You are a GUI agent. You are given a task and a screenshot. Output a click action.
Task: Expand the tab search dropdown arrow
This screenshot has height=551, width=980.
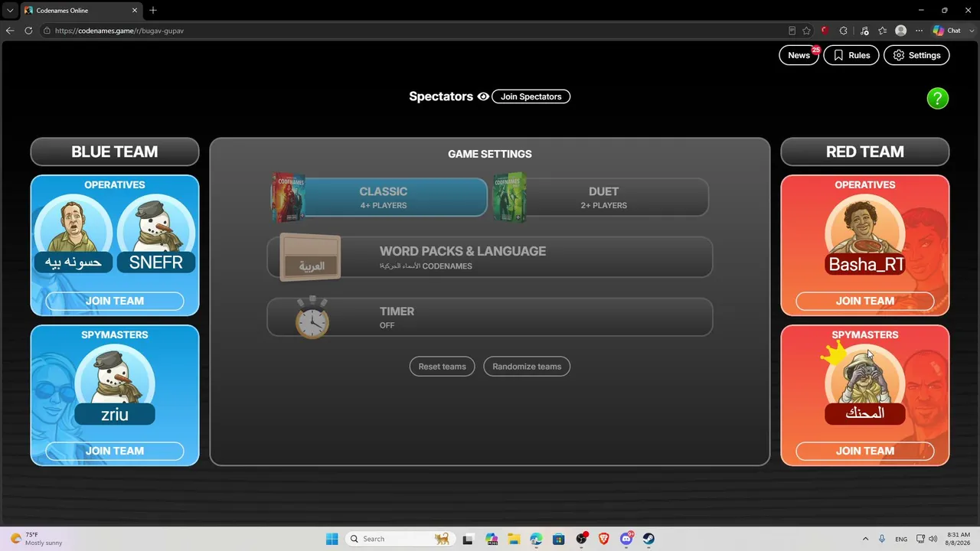click(10, 10)
